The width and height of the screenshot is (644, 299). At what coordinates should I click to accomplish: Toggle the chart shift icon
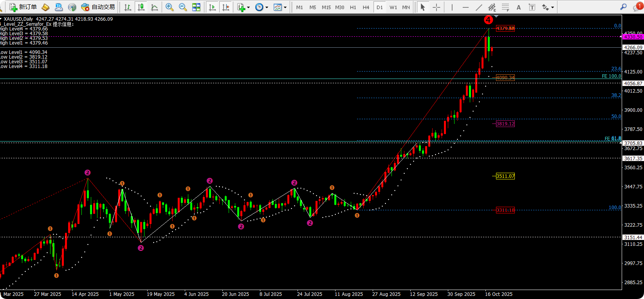225,7
